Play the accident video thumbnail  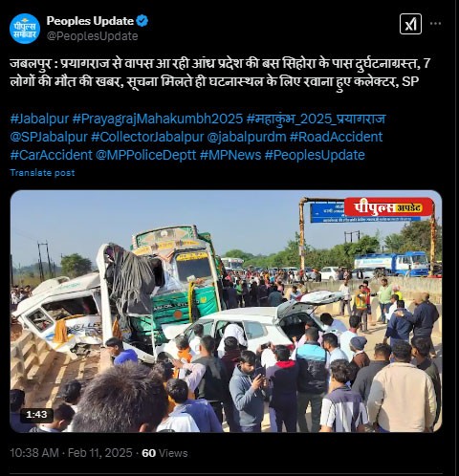226,312
